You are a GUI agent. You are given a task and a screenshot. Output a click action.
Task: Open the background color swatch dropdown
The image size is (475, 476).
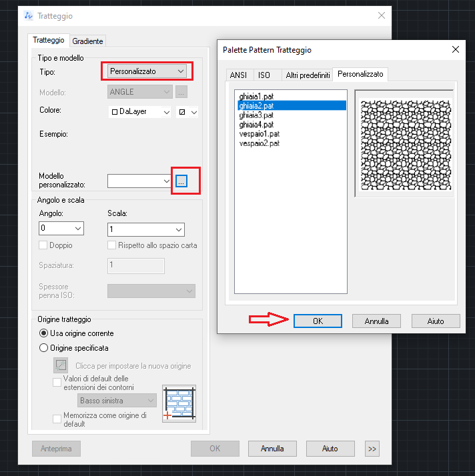pyautogui.click(x=187, y=113)
